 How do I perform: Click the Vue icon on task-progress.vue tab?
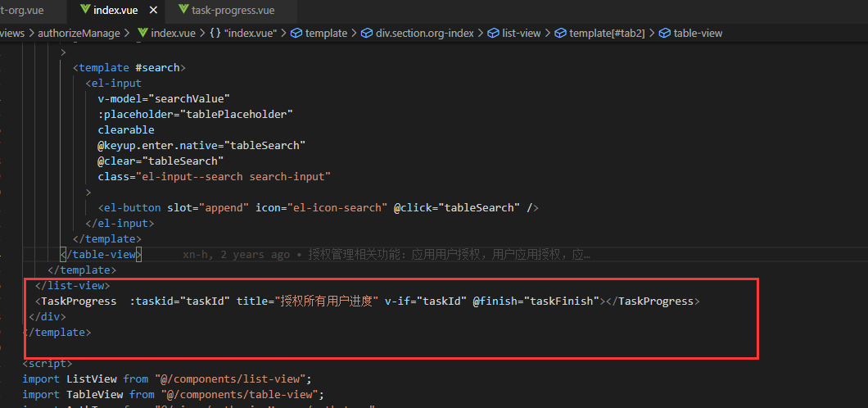(183, 10)
